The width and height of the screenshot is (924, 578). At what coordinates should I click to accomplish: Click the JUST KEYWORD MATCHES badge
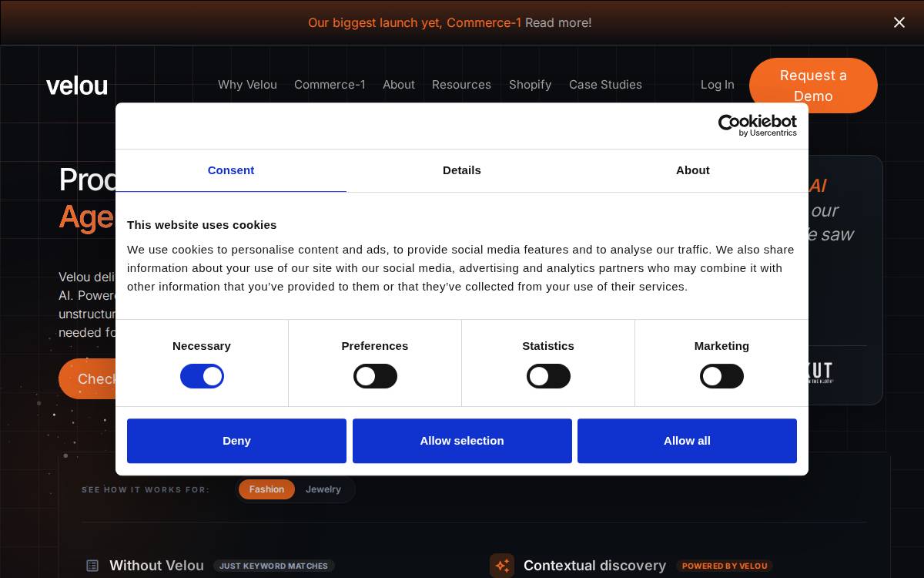point(273,566)
